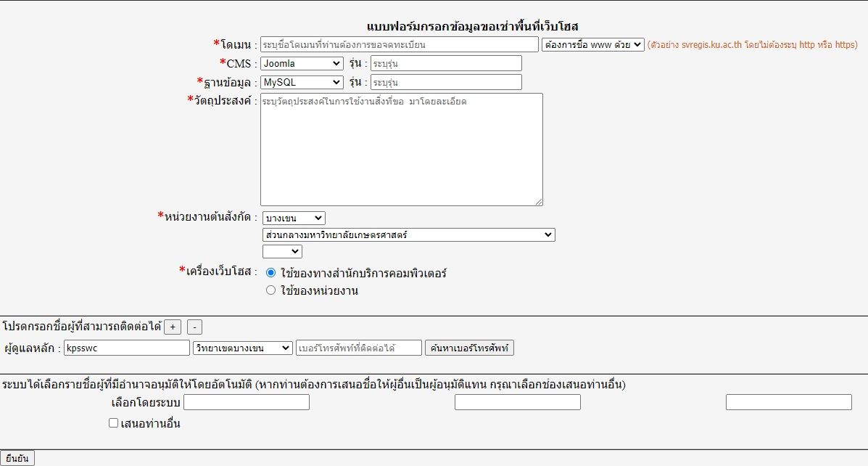Click the contact phone number field
The width and height of the screenshot is (868, 466).
(359, 348)
